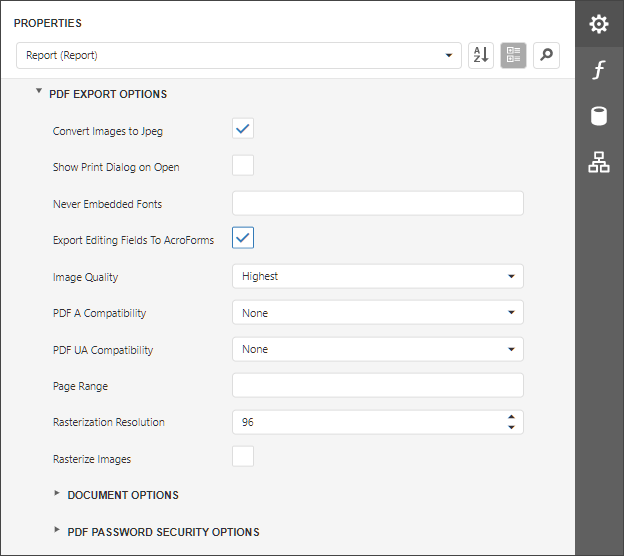Open the PDF UA Compatibility dropdown
624x556 pixels.
click(378, 349)
